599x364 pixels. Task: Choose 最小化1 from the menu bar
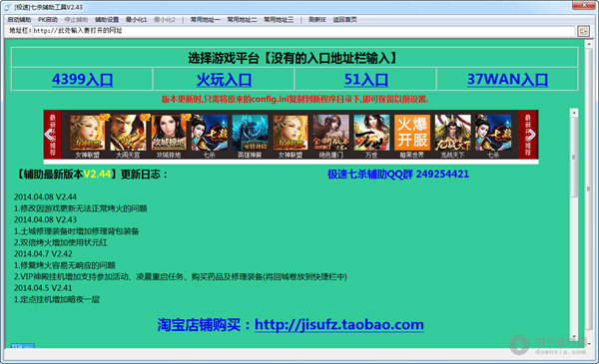tap(136, 20)
